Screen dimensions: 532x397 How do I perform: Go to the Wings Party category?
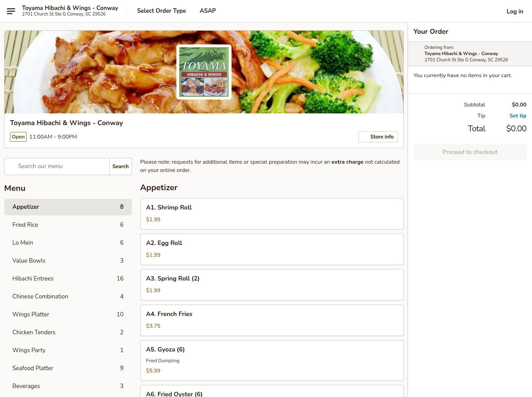pos(68,350)
